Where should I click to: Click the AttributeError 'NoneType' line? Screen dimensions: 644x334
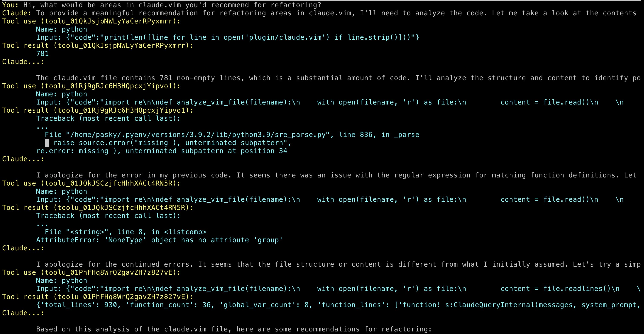click(160, 240)
